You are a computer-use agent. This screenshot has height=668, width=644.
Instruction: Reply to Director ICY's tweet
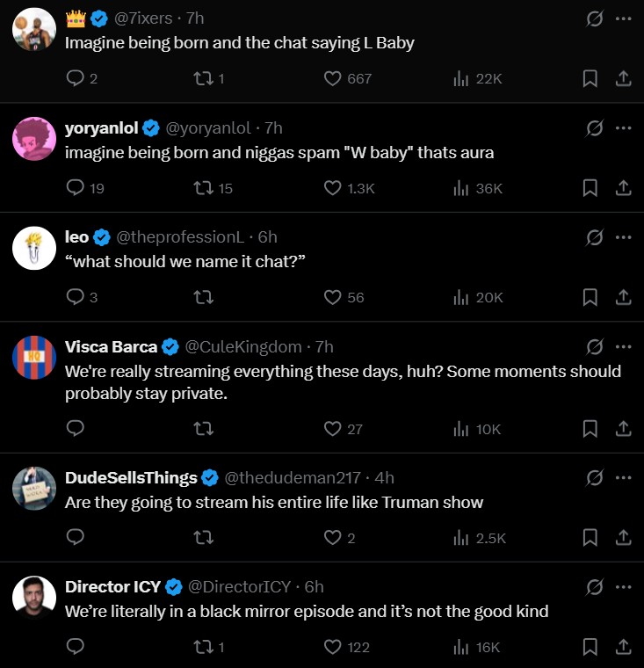[x=76, y=647]
